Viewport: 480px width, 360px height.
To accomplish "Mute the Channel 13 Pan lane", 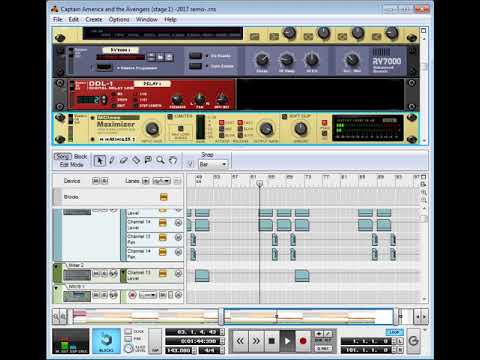I will coord(178,238).
